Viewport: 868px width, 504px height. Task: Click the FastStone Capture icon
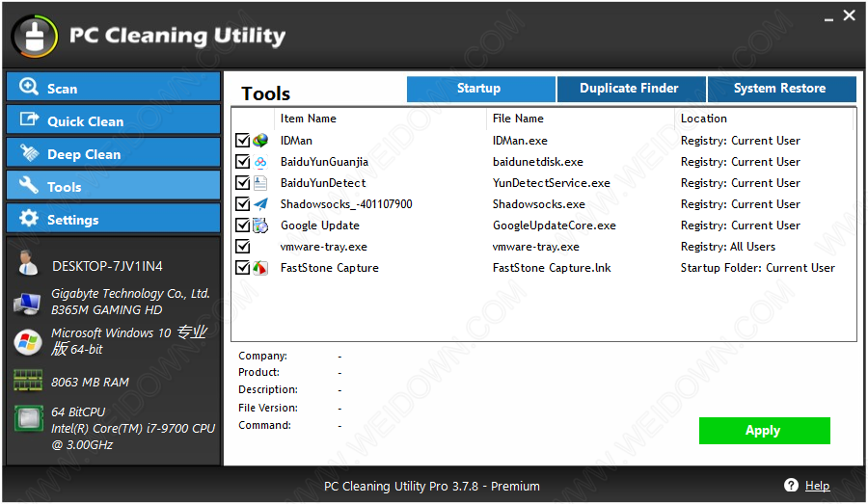coord(260,268)
